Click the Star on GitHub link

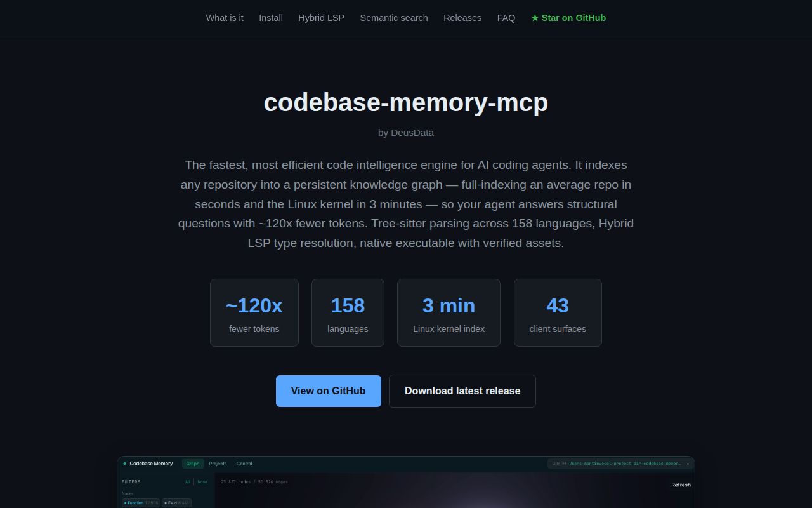pyautogui.click(x=568, y=18)
